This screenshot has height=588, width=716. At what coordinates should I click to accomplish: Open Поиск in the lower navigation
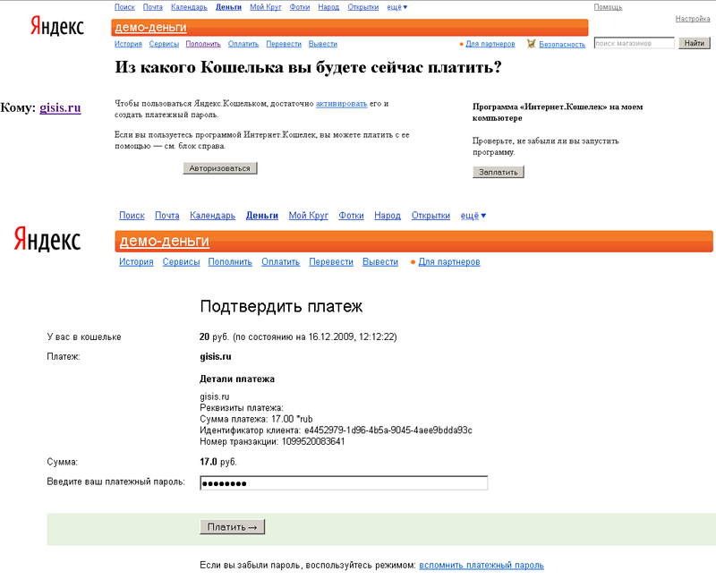point(132,216)
